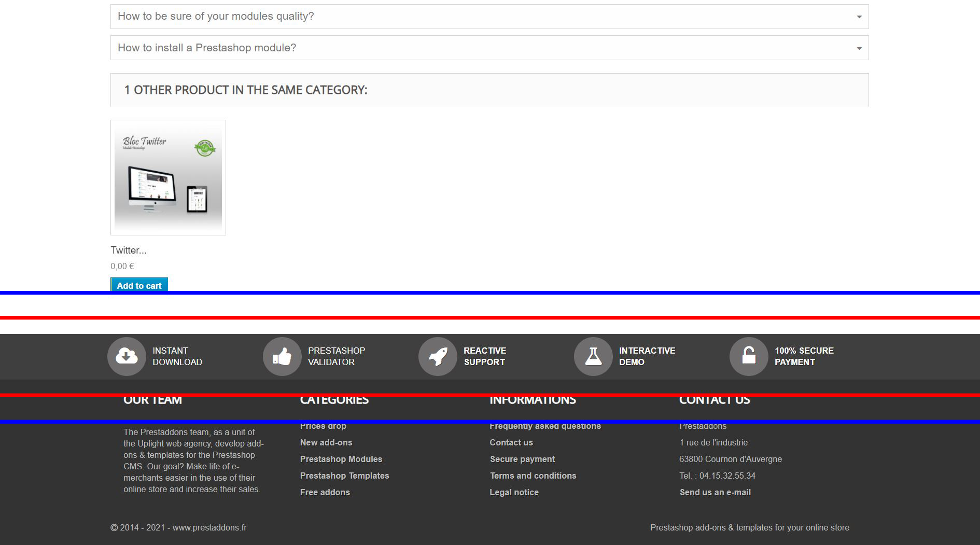Open the 'Twitter...' product name link

pos(129,250)
